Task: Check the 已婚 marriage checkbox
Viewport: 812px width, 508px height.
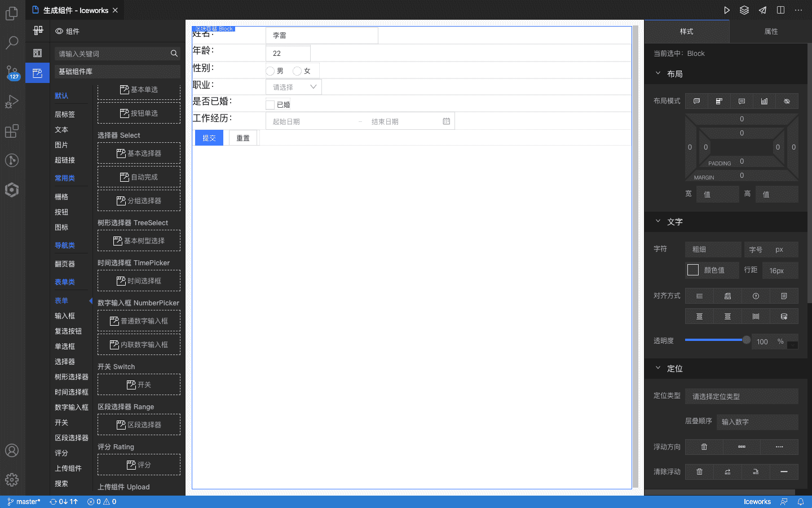Action: point(270,104)
